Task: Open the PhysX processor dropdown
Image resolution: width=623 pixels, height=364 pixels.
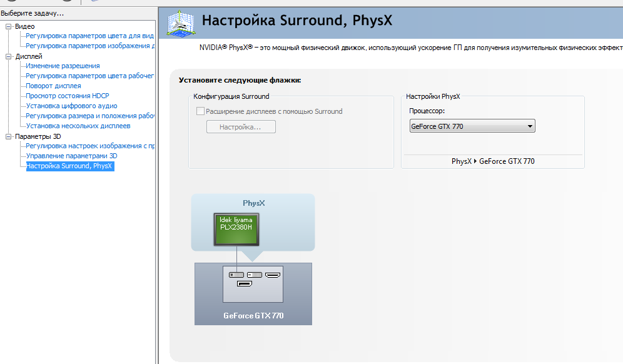Action: coord(472,126)
